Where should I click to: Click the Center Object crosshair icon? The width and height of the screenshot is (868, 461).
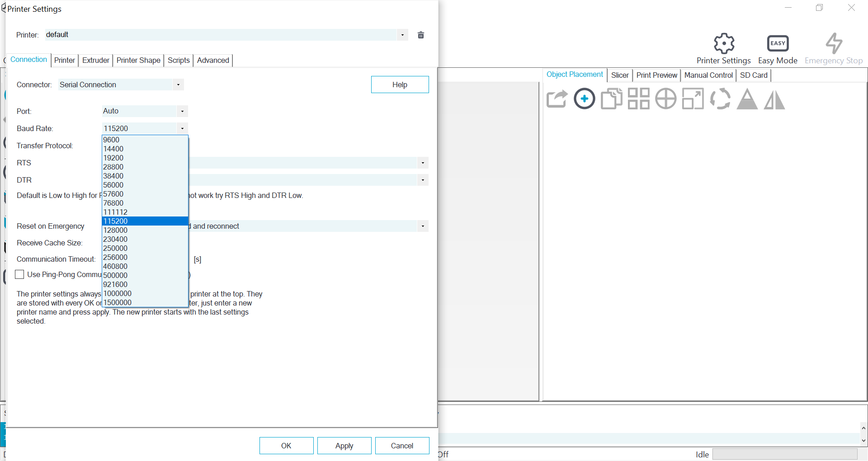pos(665,99)
